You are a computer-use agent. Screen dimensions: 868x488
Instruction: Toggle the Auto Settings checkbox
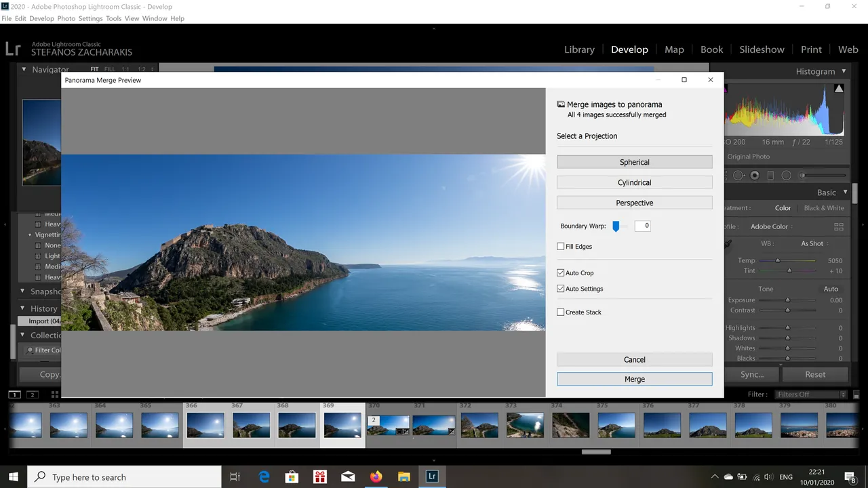coord(561,289)
